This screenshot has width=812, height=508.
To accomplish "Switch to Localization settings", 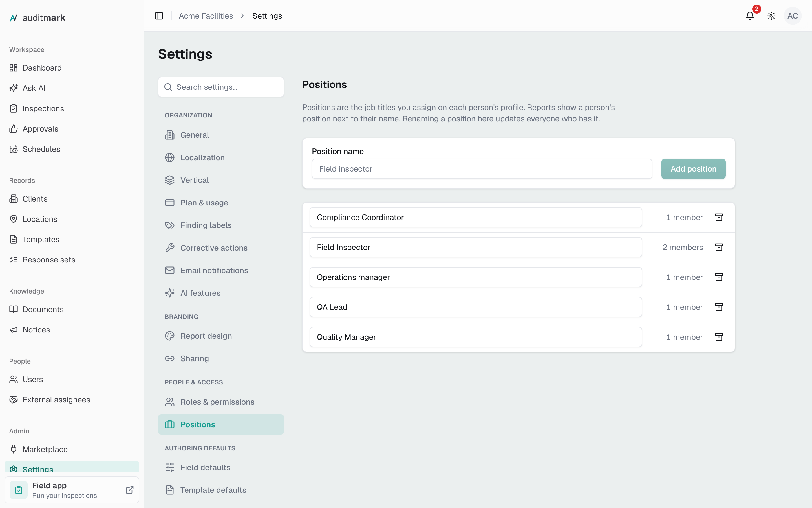I will (221, 157).
